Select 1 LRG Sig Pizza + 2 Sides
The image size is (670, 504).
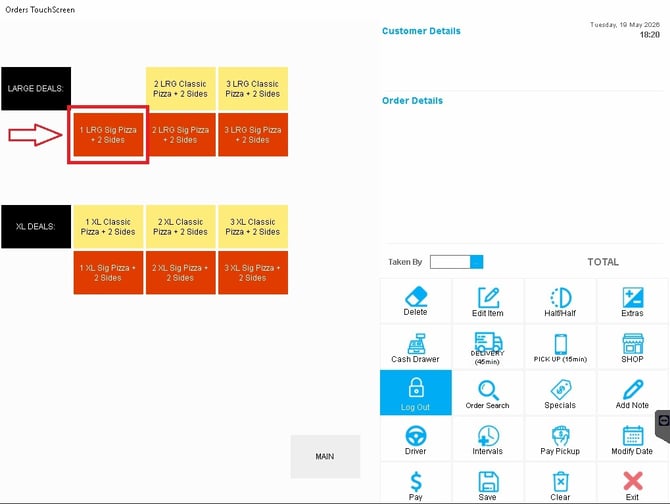click(x=108, y=135)
